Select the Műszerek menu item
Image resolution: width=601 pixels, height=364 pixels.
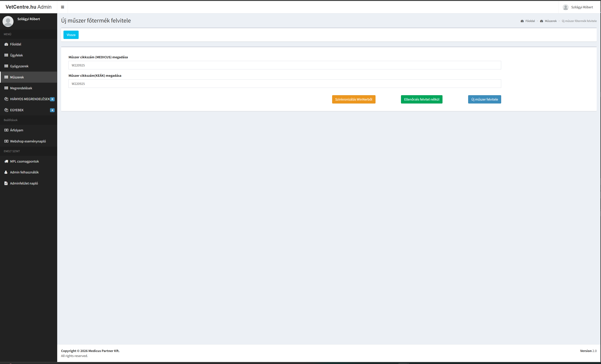click(x=17, y=77)
